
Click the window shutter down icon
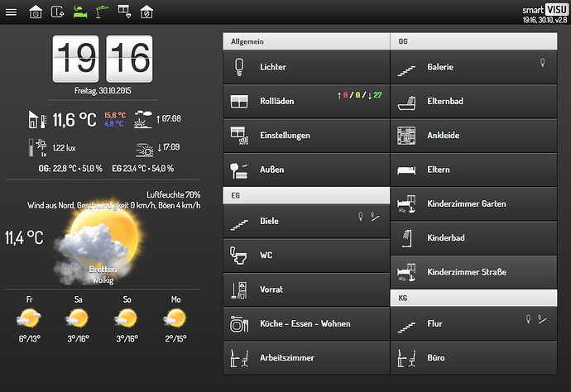(124, 12)
